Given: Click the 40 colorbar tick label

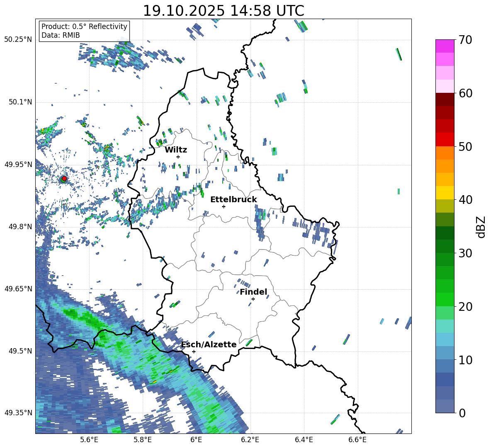Looking at the screenshot, I should 465,200.
